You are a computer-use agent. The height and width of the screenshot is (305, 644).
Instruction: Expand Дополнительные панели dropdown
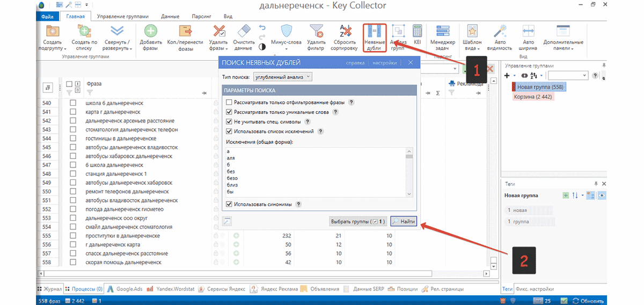574,49
